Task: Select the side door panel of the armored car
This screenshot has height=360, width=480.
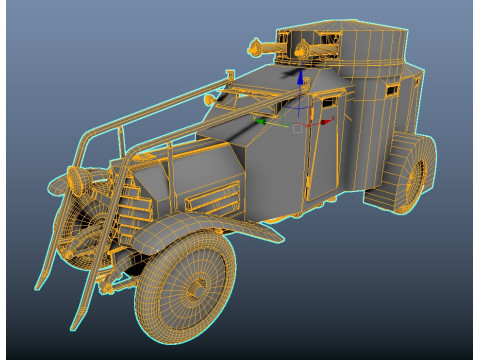Action: point(322,147)
